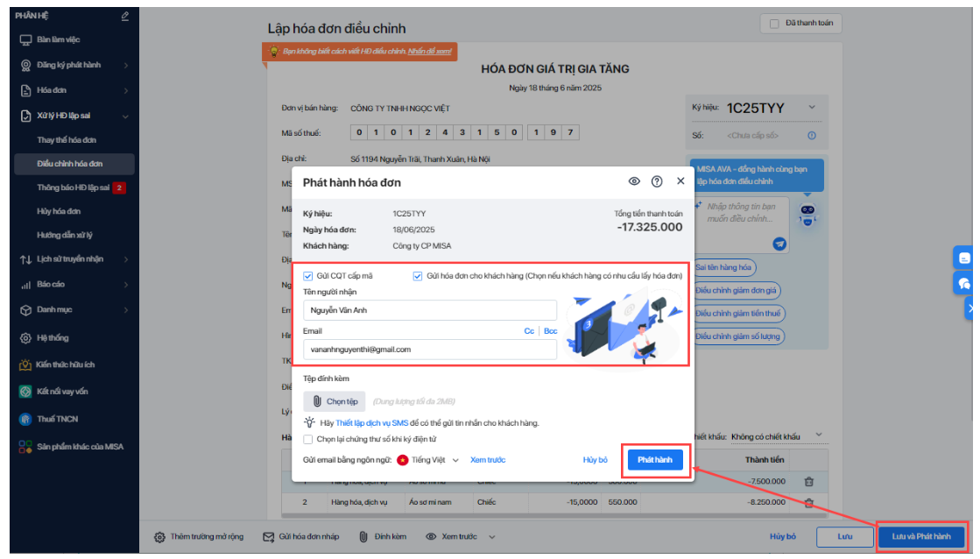The image size is (980, 559).
Task: Click the Đăng ký phát hành badge icon
Action: [x=25, y=65]
